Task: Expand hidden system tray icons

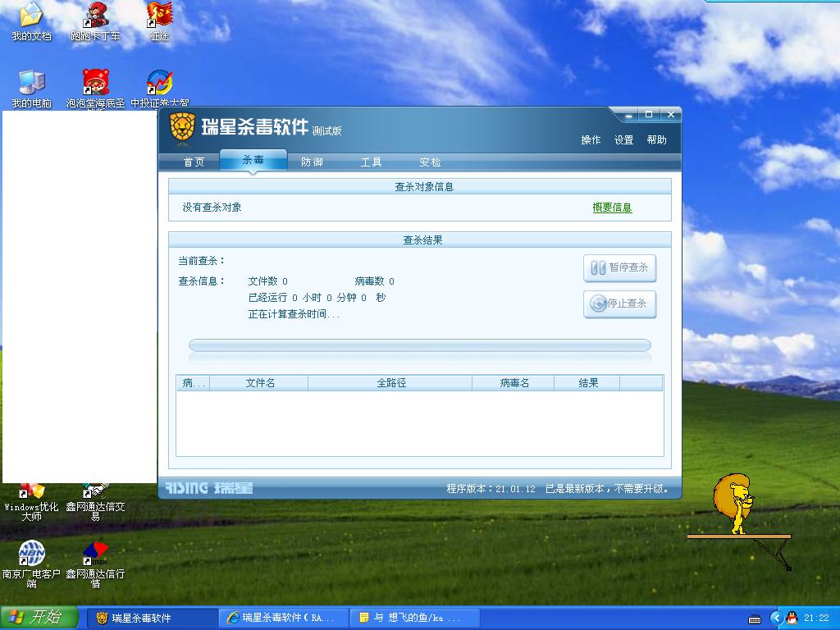Action: [776, 619]
